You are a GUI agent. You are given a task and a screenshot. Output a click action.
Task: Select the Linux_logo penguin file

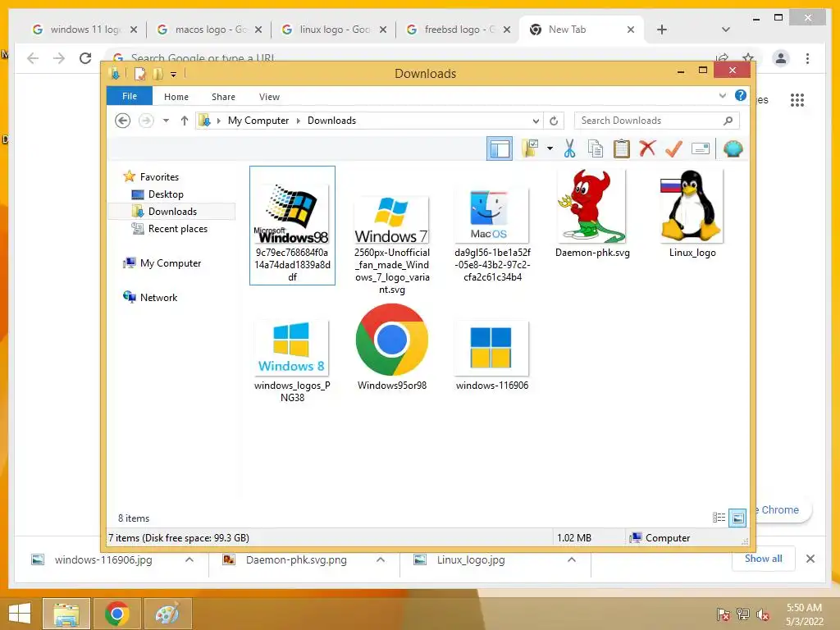click(x=692, y=213)
